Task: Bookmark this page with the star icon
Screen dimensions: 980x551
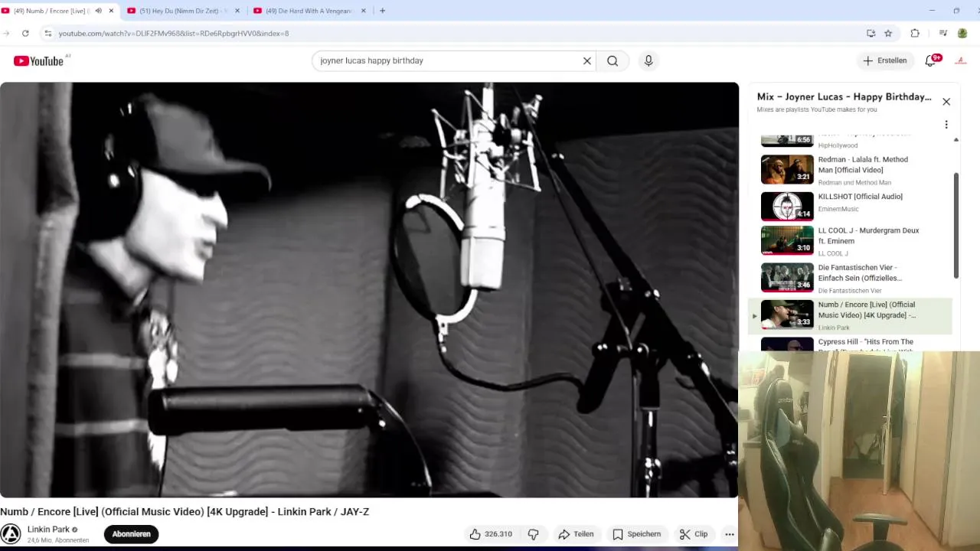Action: click(888, 33)
